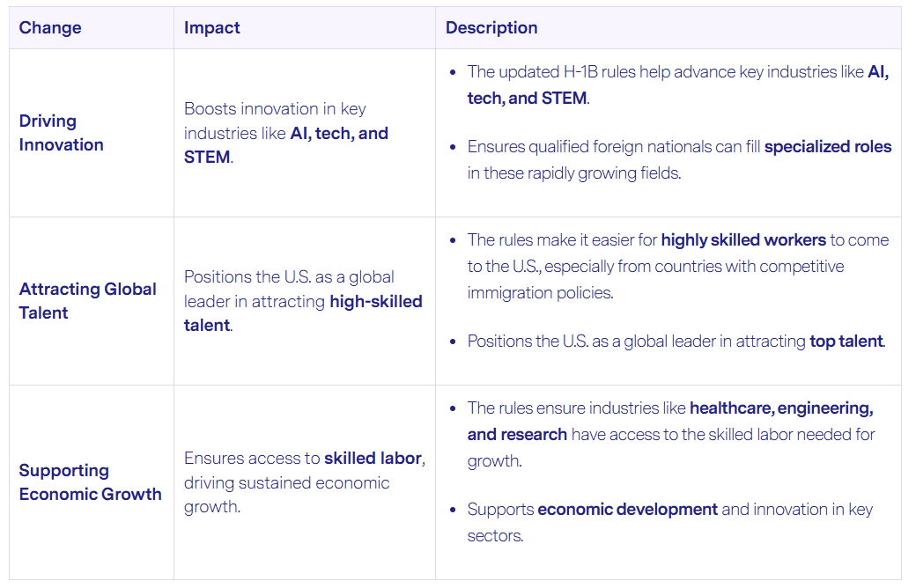
Task: Click 'Positions the U.S. as a global' impact text
Action: 289,276
